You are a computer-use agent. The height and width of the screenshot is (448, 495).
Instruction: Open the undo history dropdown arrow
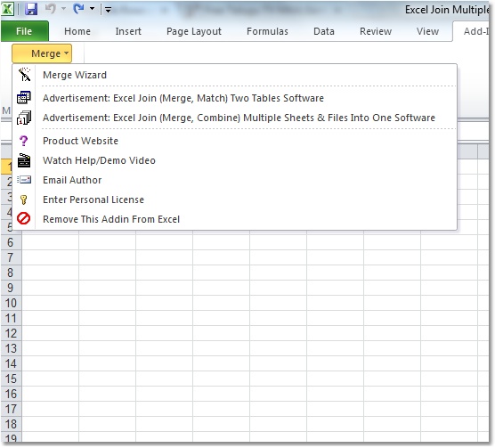(x=63, y=9)
